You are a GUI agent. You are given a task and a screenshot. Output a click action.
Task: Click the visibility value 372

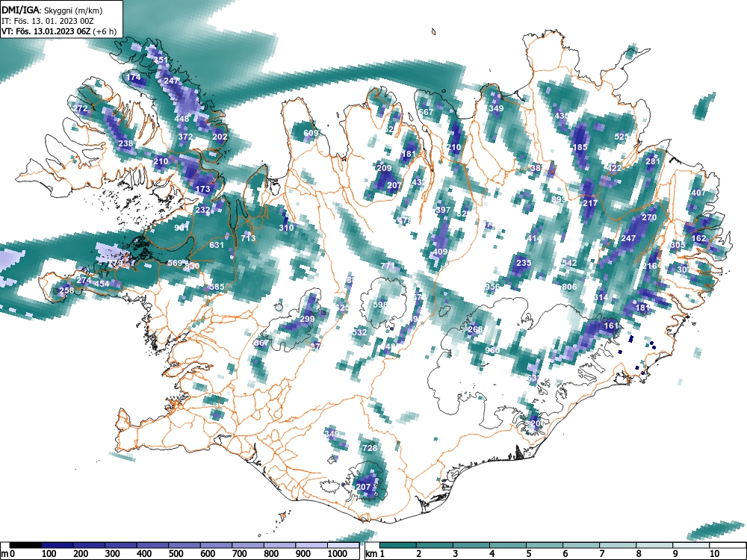[x=185, y=137]
